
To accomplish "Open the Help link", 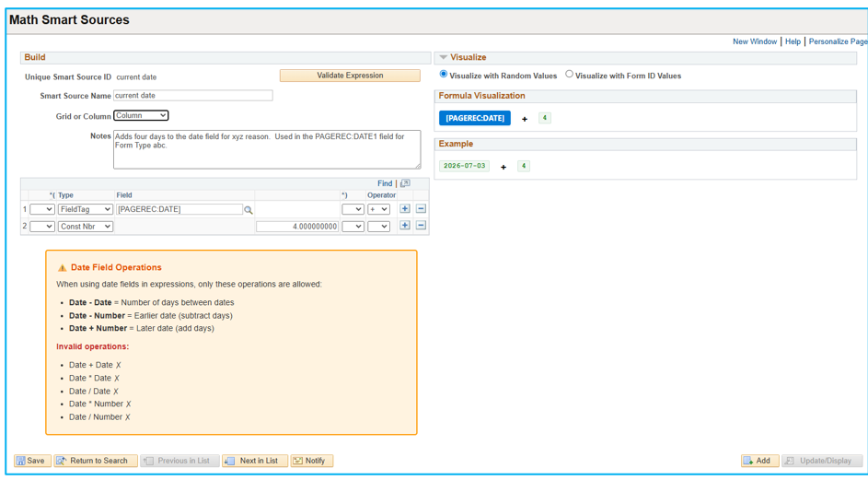I will tap(793, 41).
